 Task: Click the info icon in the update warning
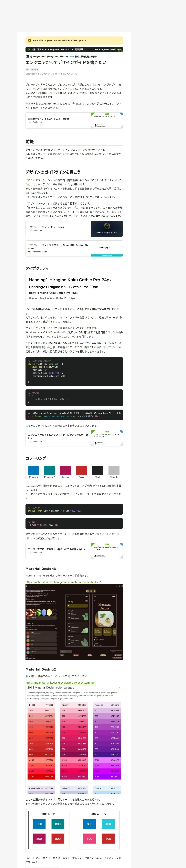pos(29,41)
